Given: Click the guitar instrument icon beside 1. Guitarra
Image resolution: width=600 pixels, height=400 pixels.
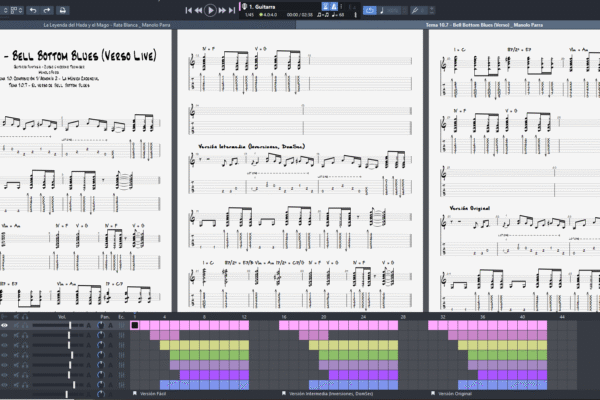Looking at the screenshot, I should 245,6.
